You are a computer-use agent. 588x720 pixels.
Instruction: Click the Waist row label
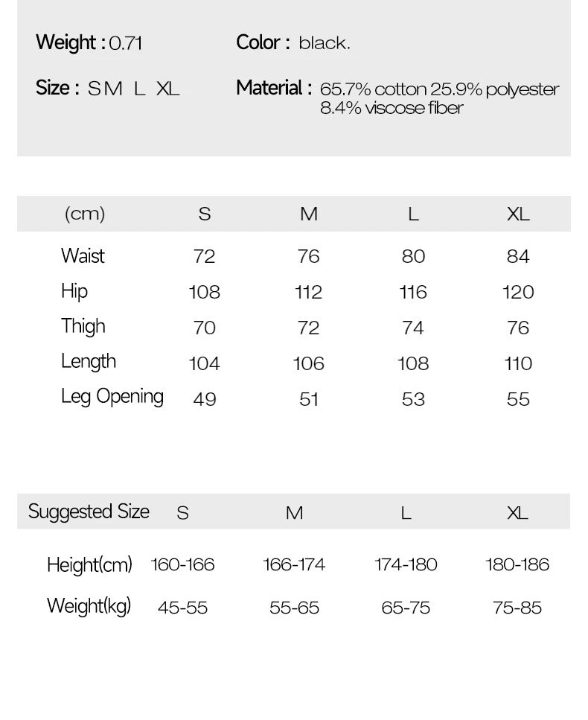pos(83,256)
